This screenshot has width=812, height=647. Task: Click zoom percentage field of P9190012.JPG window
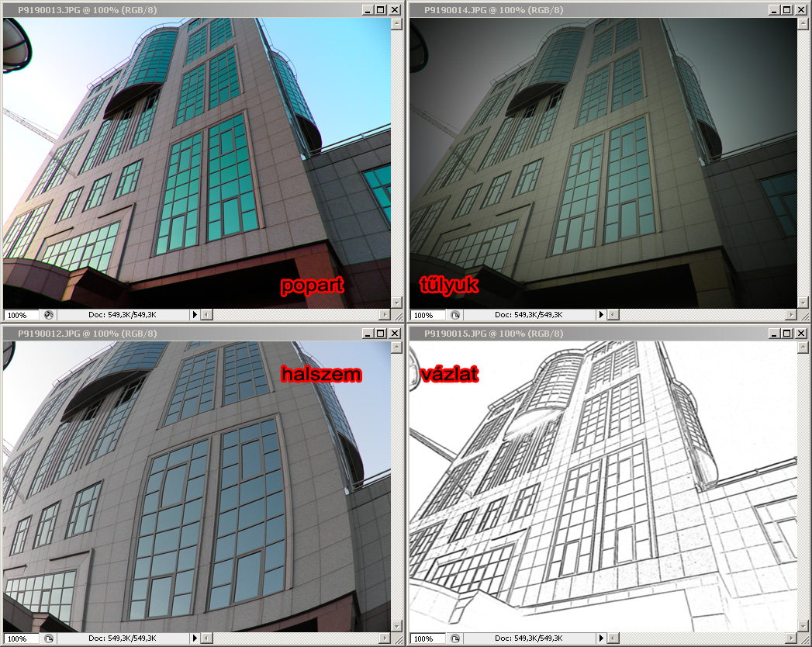tap(21, 638)
